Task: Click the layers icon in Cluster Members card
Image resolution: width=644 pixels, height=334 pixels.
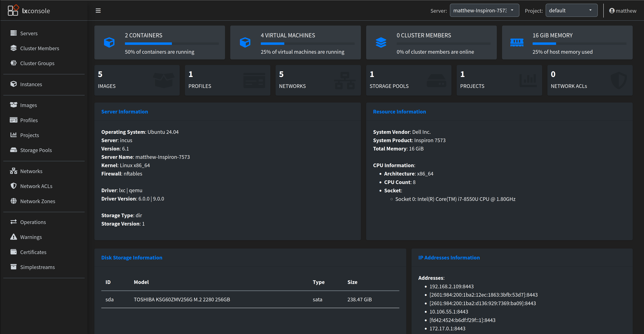Action: 381,43
